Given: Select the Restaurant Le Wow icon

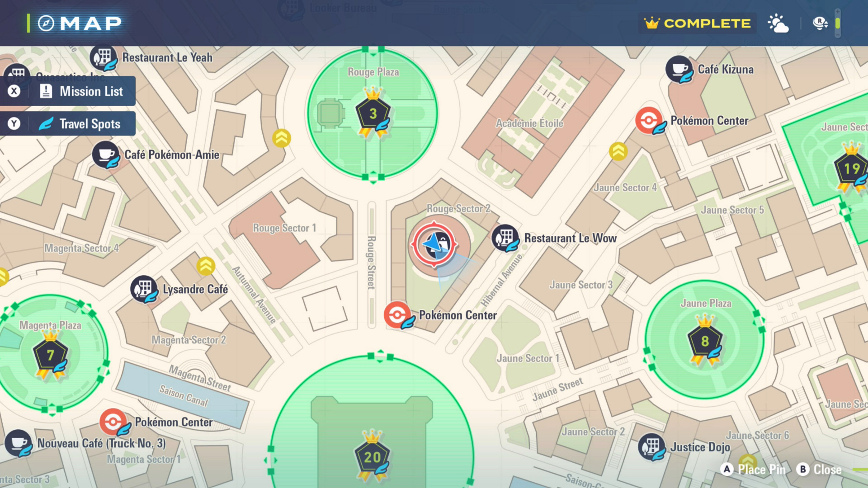Looking at the screenshot, I should pyautogui.click(x=505, y=238).
